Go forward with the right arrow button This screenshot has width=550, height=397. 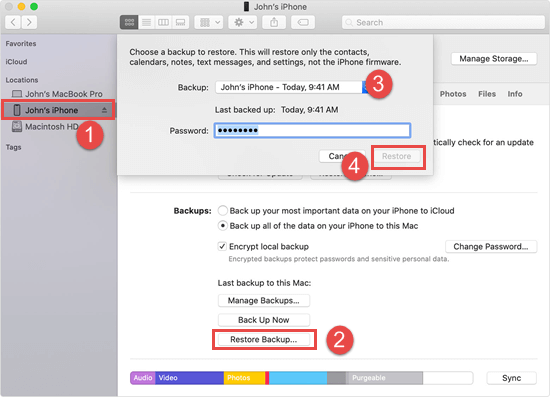29,22
